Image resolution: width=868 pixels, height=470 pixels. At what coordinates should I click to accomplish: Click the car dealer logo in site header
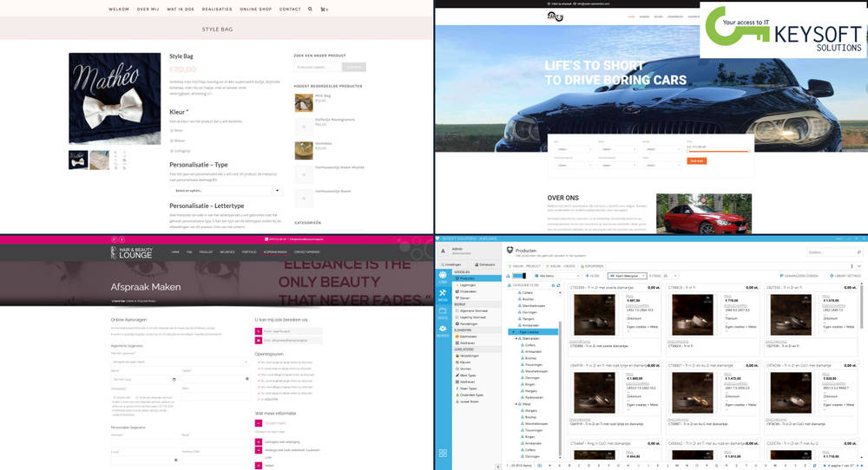(x=555, y=16)
